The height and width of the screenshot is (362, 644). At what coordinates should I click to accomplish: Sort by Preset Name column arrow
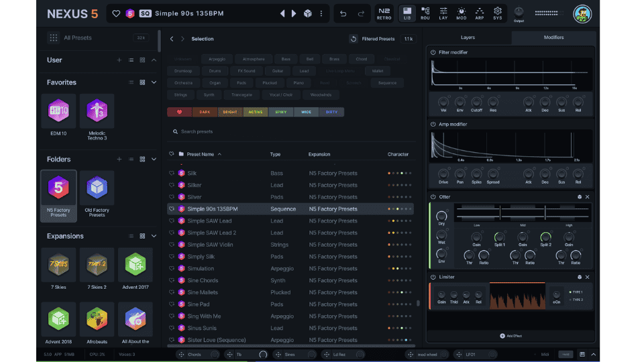pyautogui.click(x=219, y=154)
